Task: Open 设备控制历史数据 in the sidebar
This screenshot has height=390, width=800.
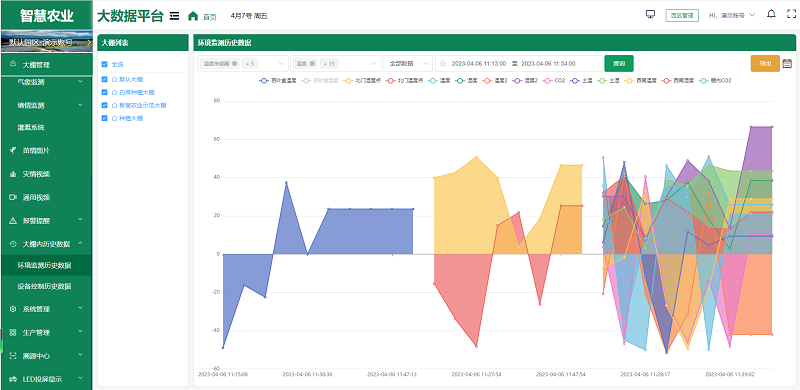Action: coord(46,286)
